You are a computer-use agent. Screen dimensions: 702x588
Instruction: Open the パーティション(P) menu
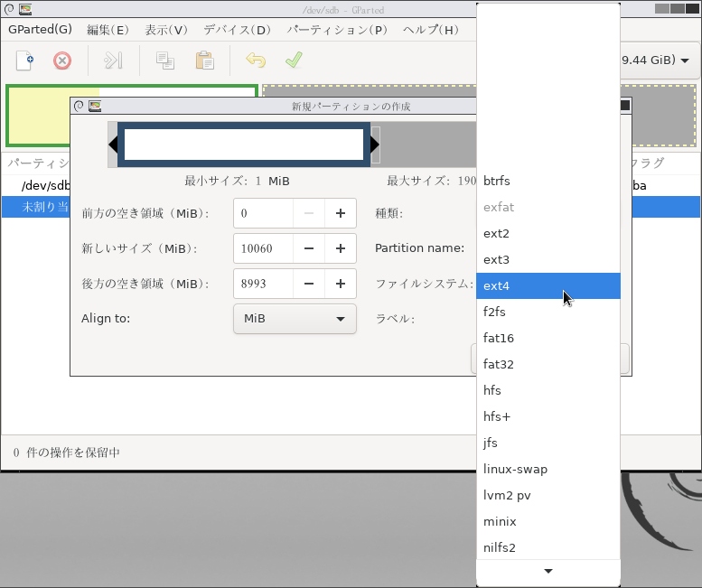[337, 30]
